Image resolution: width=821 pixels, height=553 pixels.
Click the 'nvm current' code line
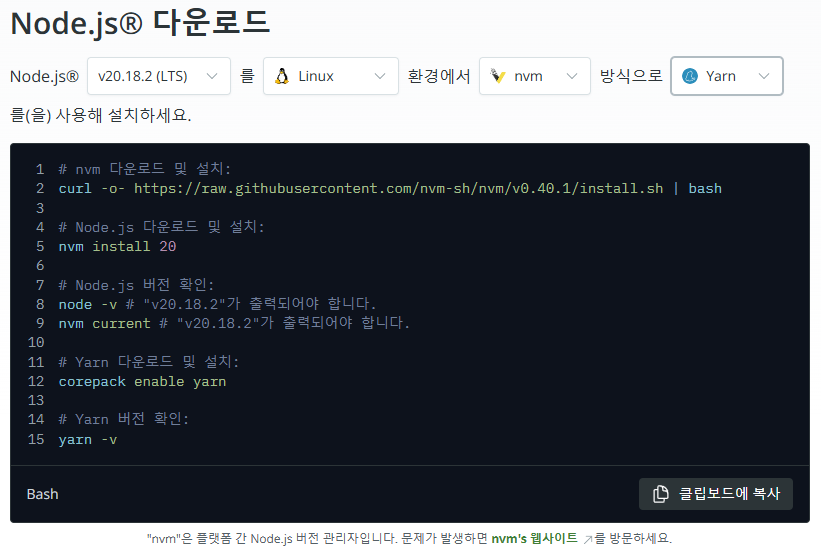234,323
